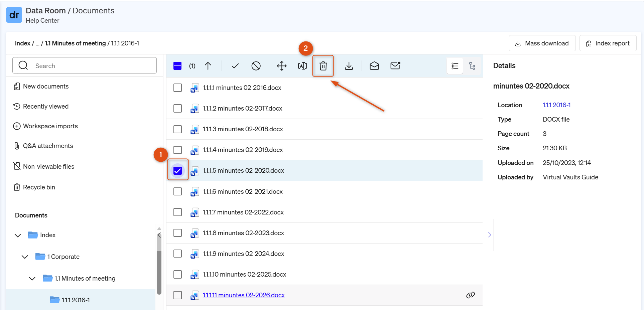Click the Delete trash icon in toolbar
Viewport: 644px width, 310px height.
(323, 66)
